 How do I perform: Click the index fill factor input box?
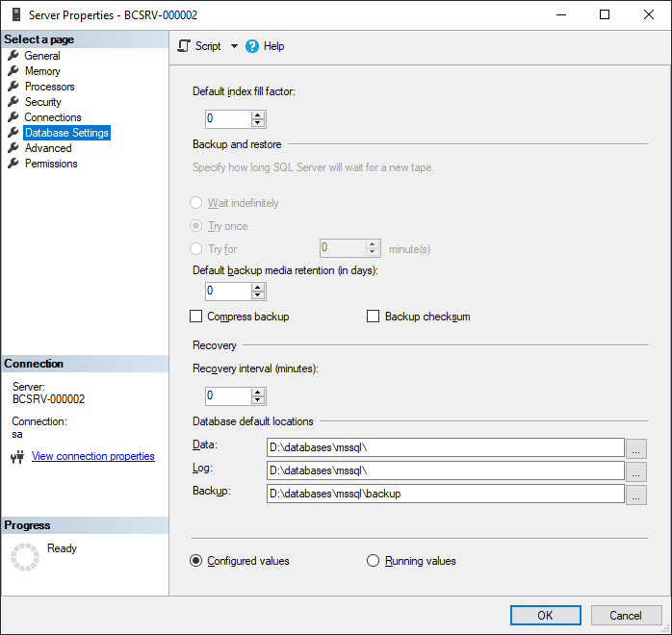228,118
